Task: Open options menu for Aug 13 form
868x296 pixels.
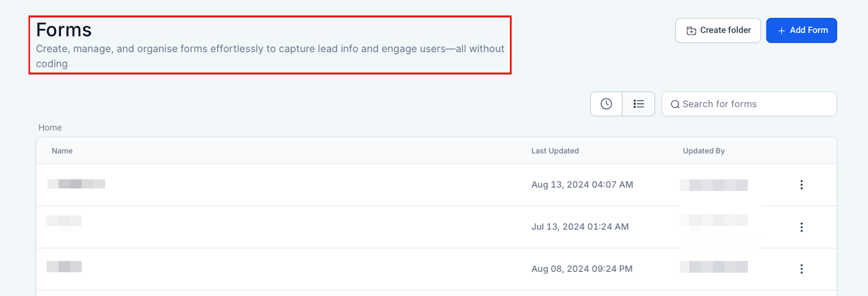Action: click(801, 185)
